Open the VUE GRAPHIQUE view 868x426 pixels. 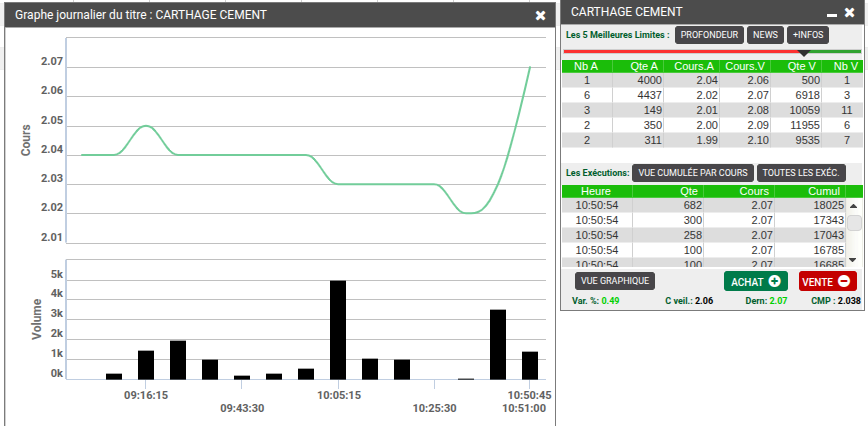click(614, 281)
